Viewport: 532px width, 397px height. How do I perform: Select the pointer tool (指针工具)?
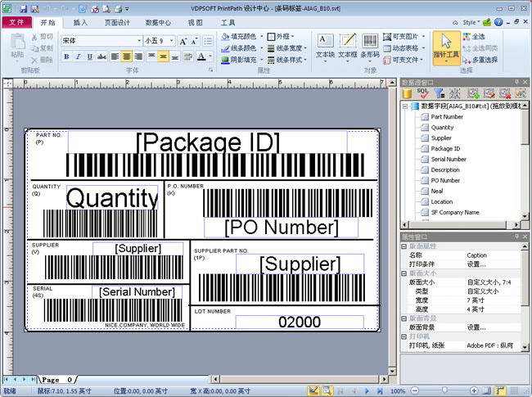pos(446,47)
